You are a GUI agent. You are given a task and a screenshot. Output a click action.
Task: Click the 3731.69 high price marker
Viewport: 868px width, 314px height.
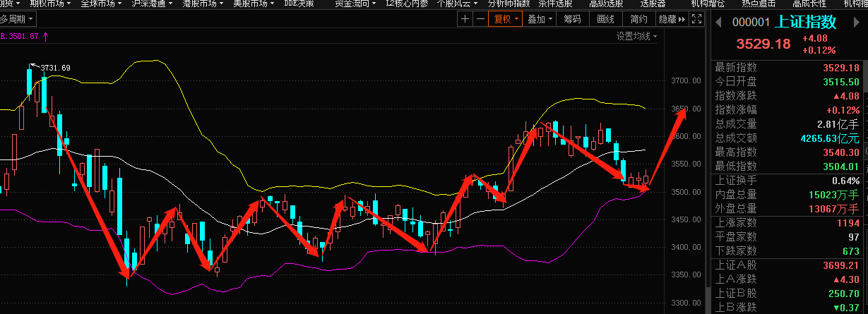[x=56, y=68]
